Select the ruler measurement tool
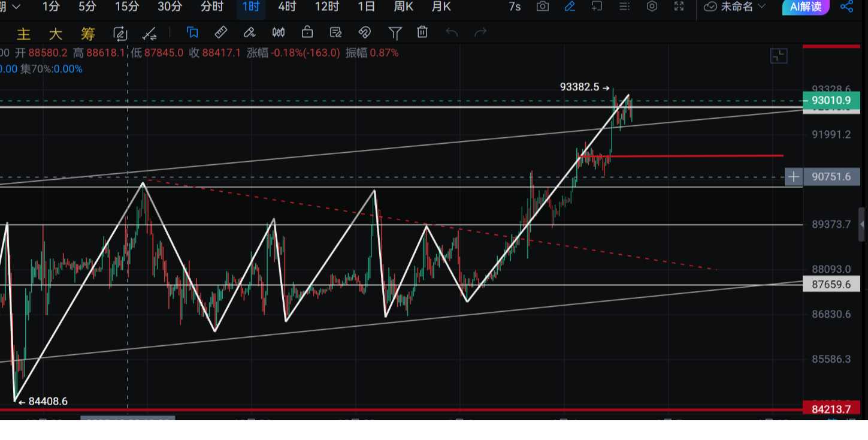This screenshot has width=868, height=440. [x=220, y=32]
